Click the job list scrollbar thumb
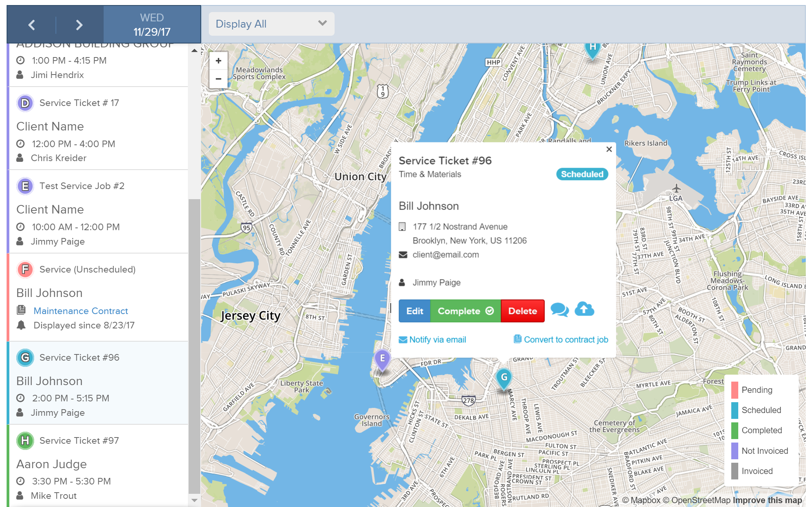 point(194,346)
